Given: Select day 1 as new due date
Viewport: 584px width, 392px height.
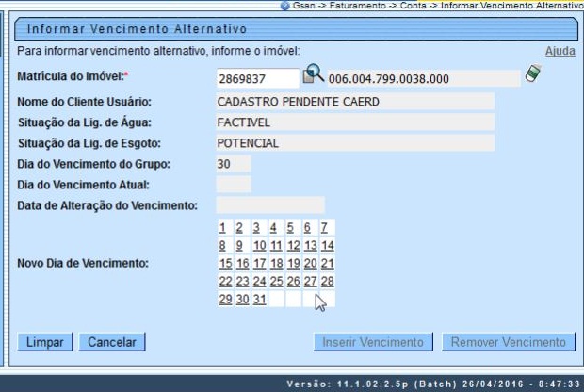Looking at the screenshot, I should tap(223, 228).
